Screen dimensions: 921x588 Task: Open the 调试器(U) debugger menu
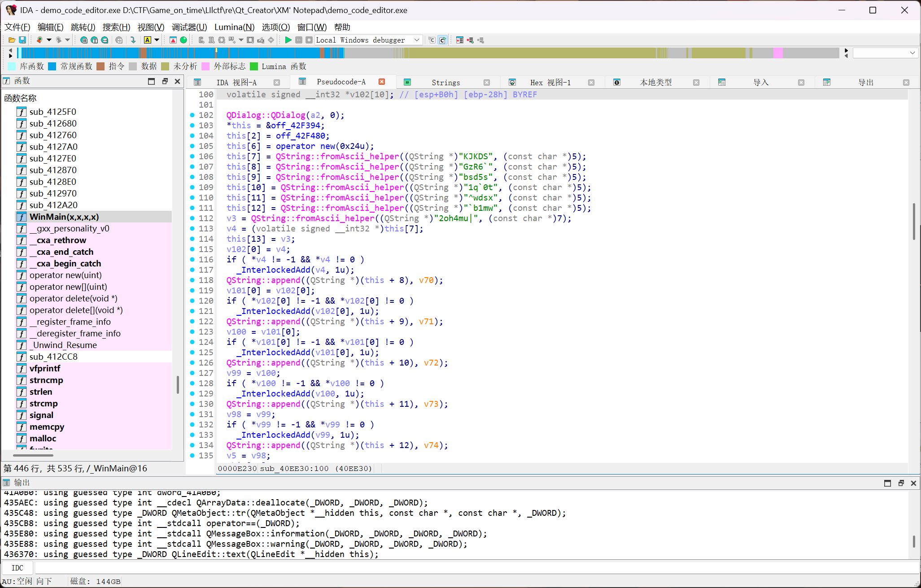[189, 27]
